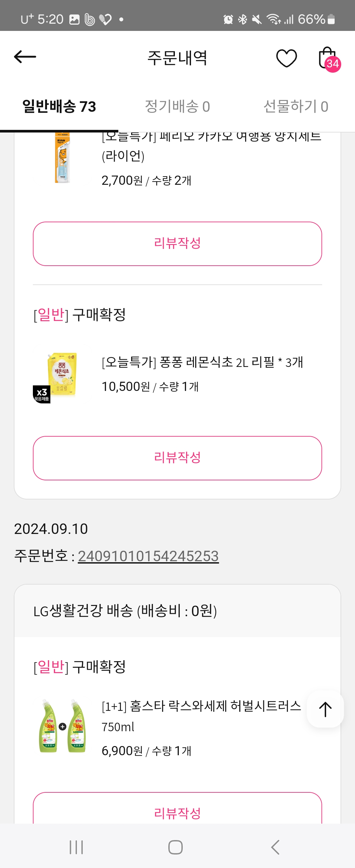The image size is (355, 868).
Task: Write review for 페리오 카카오 양치세트
Action: [x=177, y=243]
